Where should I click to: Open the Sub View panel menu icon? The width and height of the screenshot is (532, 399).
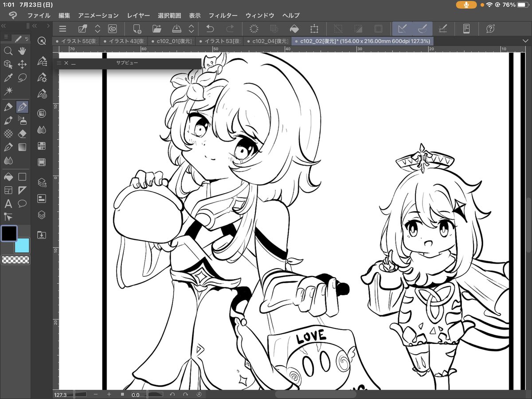pyautogui.click(x=59, y=63)
